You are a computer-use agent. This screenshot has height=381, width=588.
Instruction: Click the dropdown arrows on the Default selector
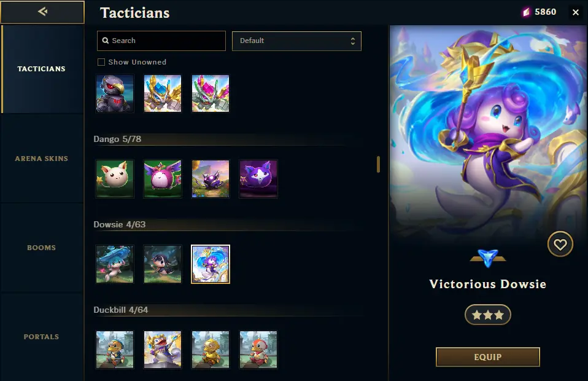tap(352, 41)
